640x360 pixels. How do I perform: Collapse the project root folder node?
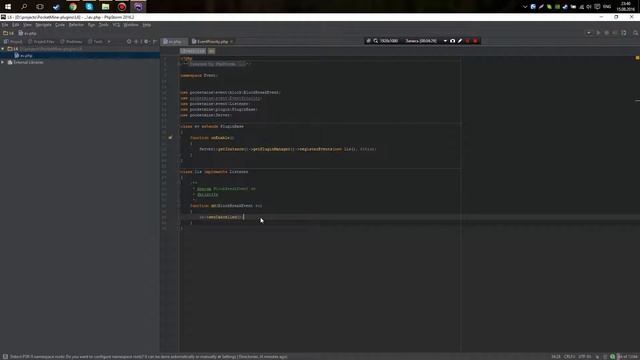pos(3,49)
